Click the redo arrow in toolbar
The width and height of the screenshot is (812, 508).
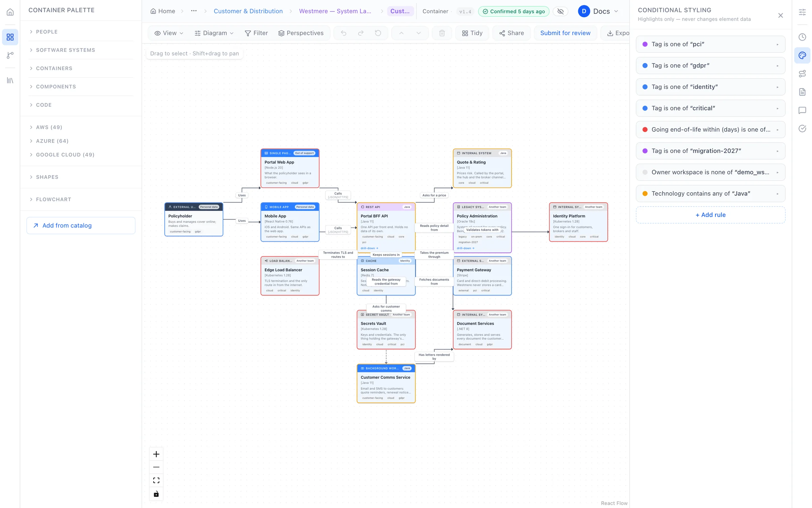click(x=361, y=33)
